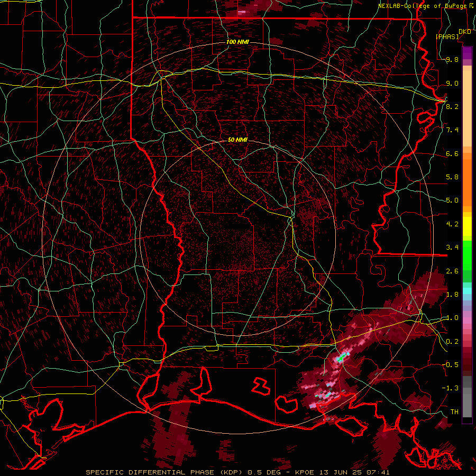Image resolution: width=476 pixels, height=476 pixels.
Task: Click the 6.6 value on the color scale
Action: click(x=452, y=154)
